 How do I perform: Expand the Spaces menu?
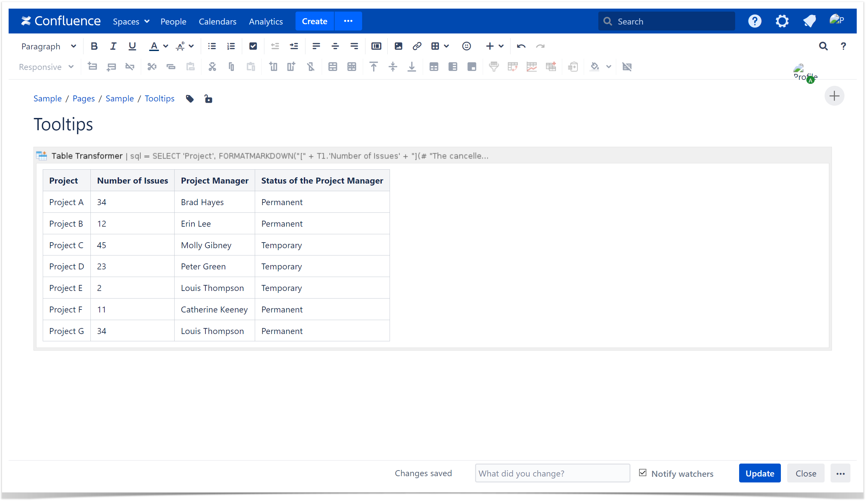131,21
